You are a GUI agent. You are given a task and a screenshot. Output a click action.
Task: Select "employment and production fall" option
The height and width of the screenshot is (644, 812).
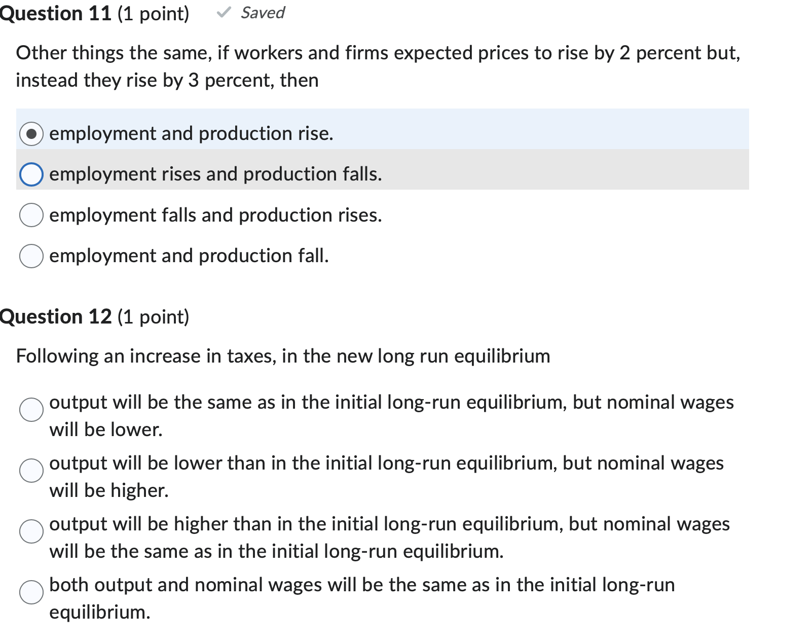pos(32,256)
